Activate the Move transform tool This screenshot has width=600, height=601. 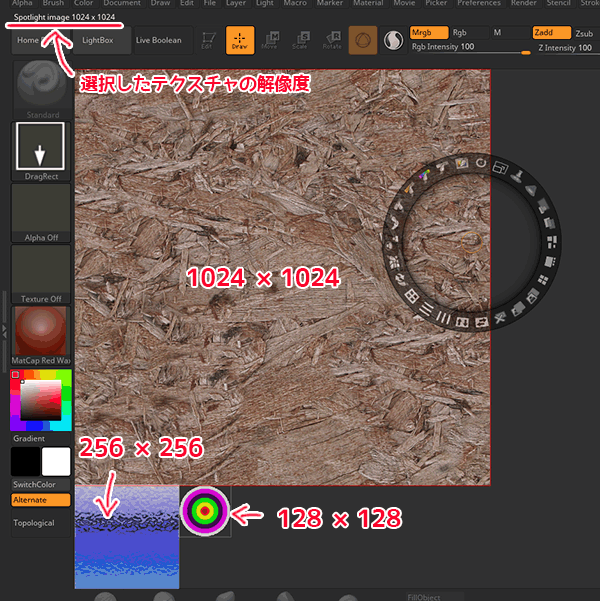tap(270, 40)
